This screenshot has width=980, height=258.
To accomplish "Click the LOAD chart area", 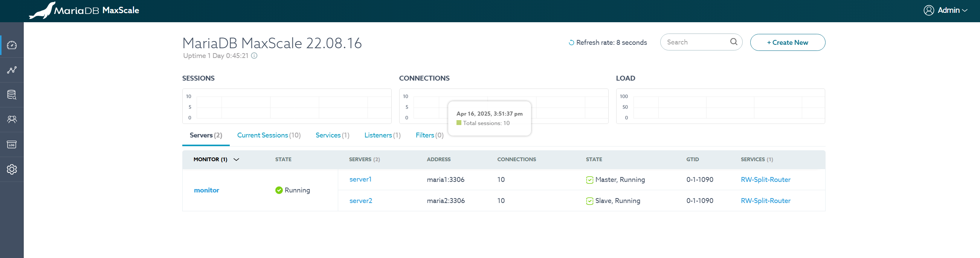I will click(720, 106).
